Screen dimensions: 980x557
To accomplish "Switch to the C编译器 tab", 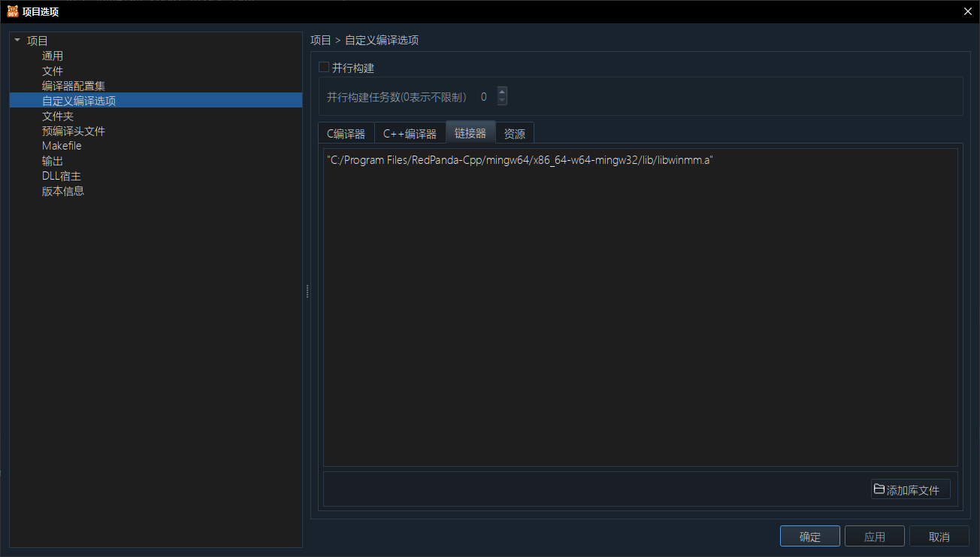I will (x=346, y=133).
